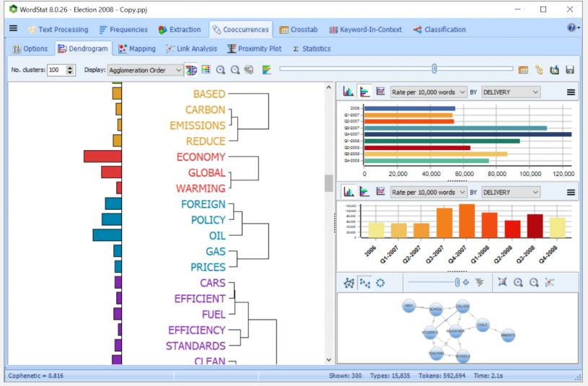The height and width of the screenshot is (386, 588).
Task: Choose the mesh network layout icon
Action: tap(348, 283)
